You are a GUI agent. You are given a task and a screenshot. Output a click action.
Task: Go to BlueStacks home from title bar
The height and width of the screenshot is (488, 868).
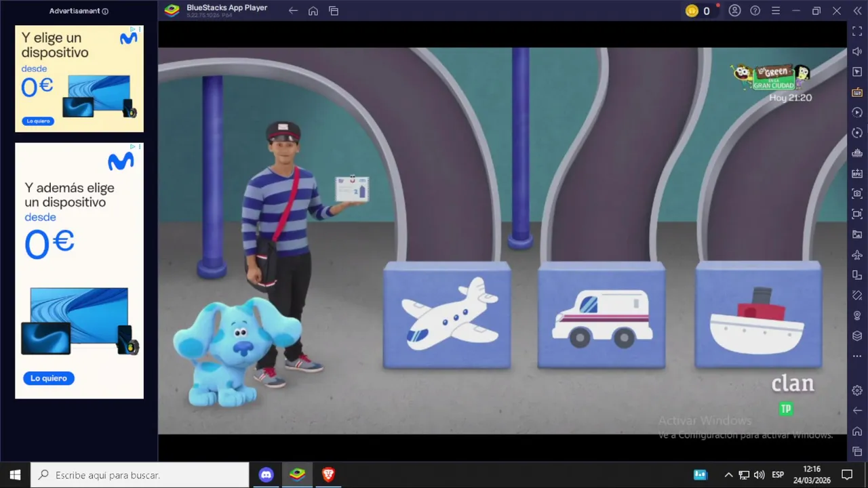[x=313, y=11]
